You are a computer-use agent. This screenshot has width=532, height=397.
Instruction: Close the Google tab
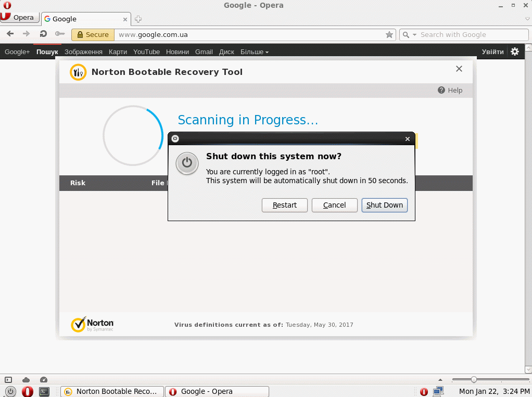[125, 19]
